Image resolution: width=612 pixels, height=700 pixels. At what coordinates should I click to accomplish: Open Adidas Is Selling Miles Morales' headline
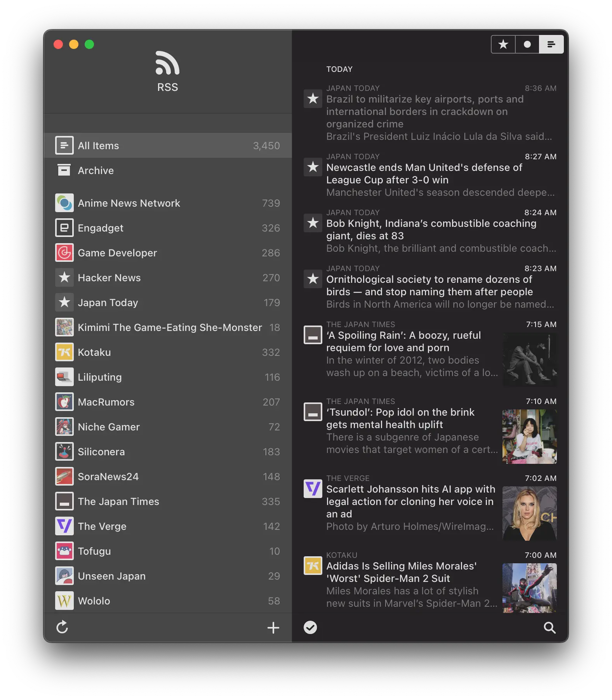pyautogui.click(x=402, y=572)
